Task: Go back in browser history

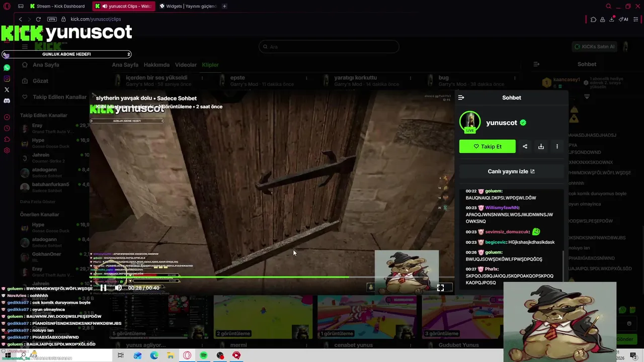Action: pyautogui.click(x=20, y=19)
